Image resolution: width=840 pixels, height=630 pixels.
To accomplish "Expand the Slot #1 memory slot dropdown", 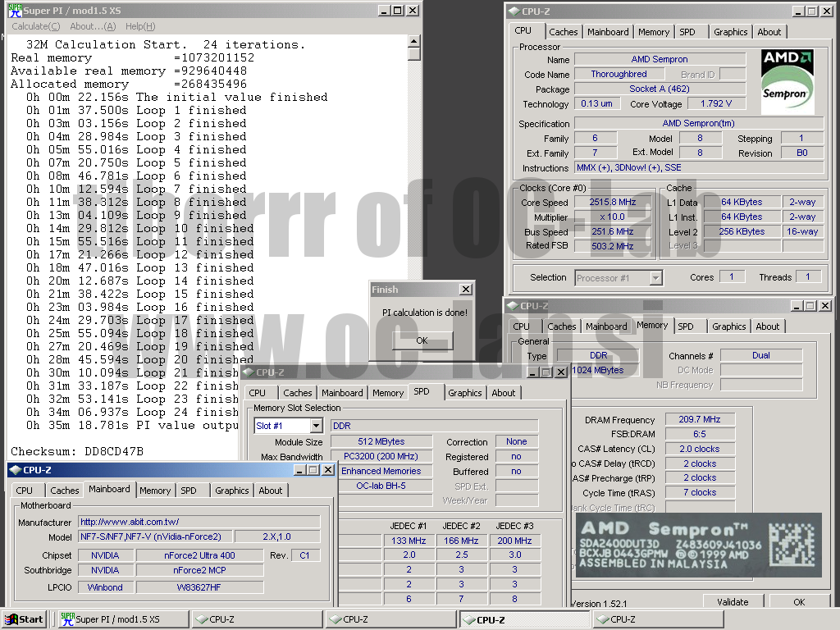I will tap(317, 426).
